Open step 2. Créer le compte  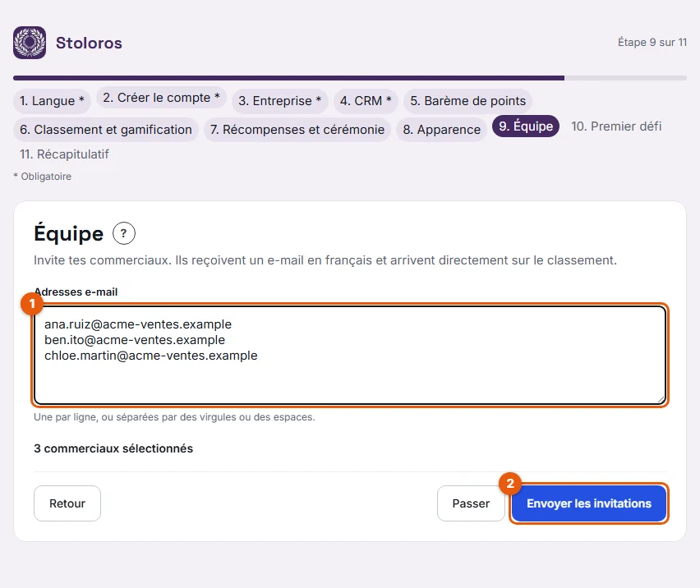pos(161,98)
